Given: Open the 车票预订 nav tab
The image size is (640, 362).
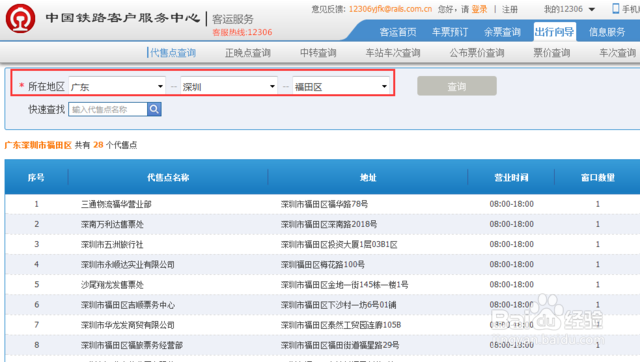Looking at the screenshot, I should 450,32.
